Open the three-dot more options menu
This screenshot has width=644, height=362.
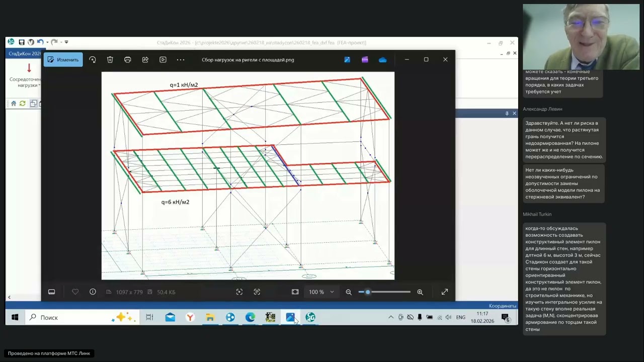181,59
